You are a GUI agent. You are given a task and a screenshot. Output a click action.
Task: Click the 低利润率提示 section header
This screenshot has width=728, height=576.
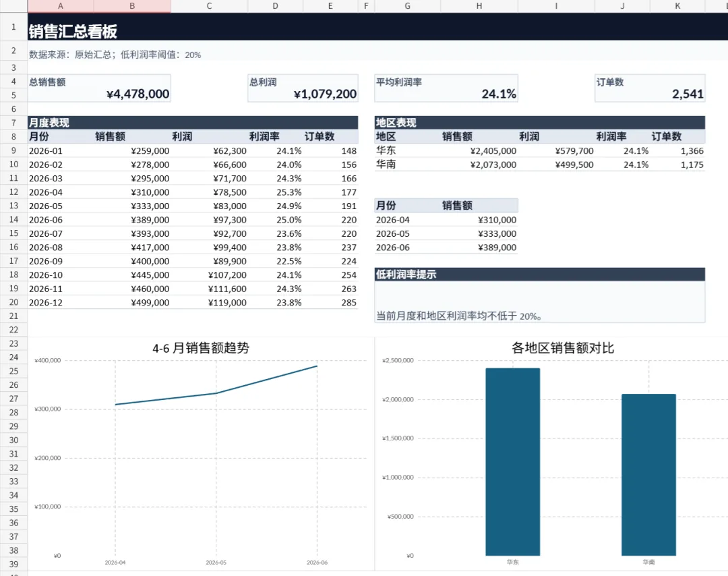(x=539, y=275)
